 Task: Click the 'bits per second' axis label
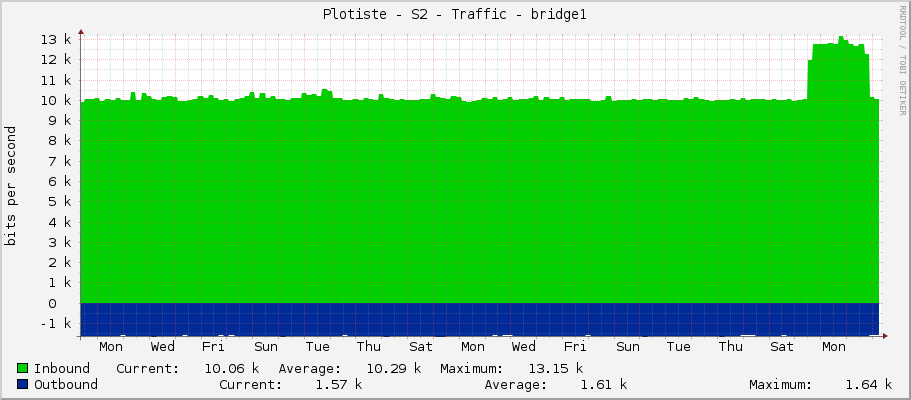tap(10, 186)
